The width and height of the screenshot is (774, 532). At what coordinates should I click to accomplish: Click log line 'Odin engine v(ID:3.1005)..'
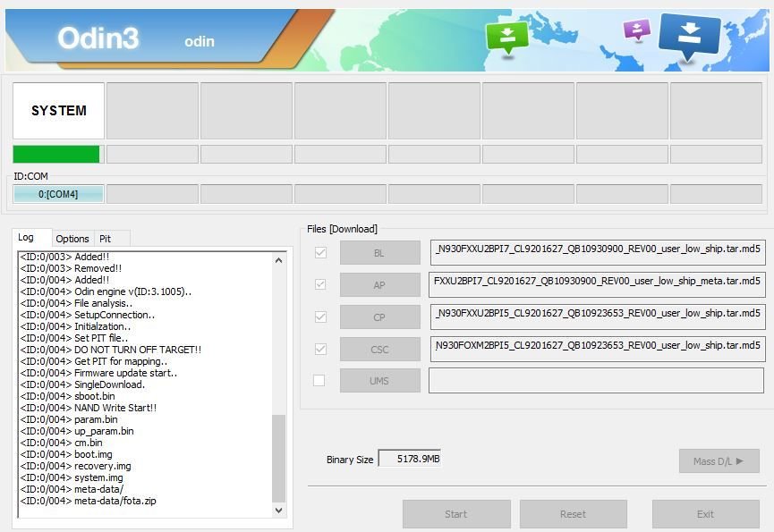[x=106, y=291]
